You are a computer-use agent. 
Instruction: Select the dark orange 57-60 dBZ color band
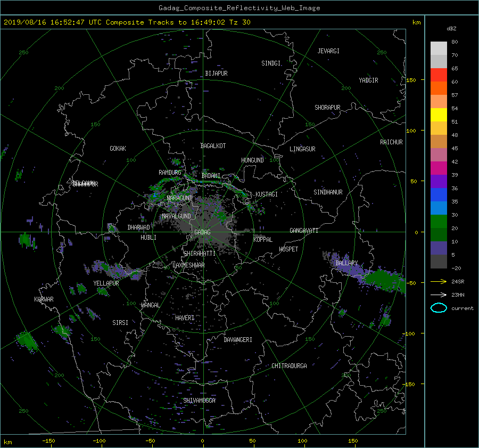point(439,88)
